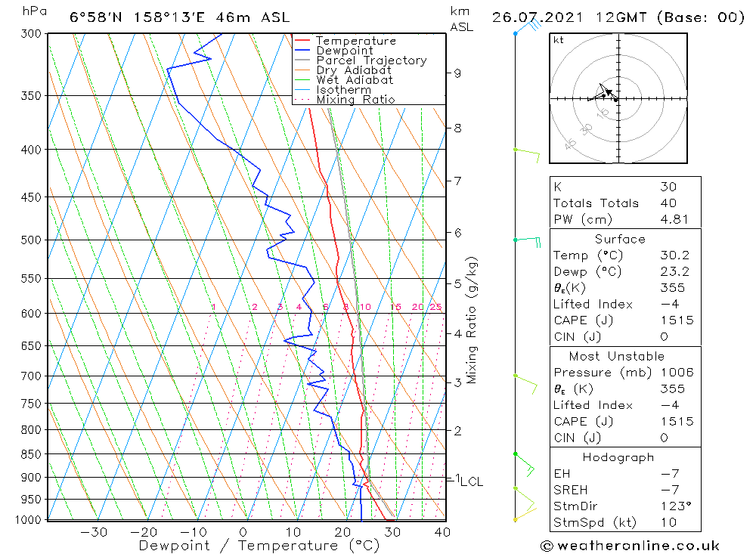
Task: Click the Surface Dewp value 23.2
Action: [674, 271]
